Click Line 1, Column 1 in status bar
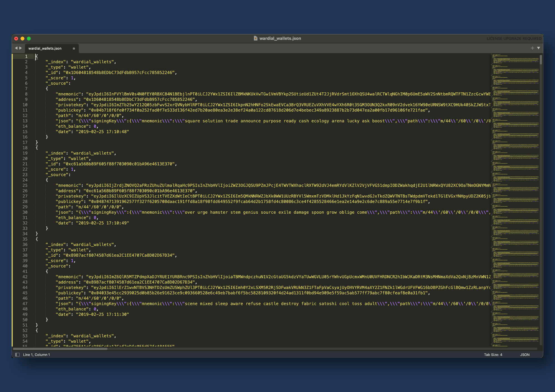The height and width of the screenshot is (392, 555). click(36, 355)
